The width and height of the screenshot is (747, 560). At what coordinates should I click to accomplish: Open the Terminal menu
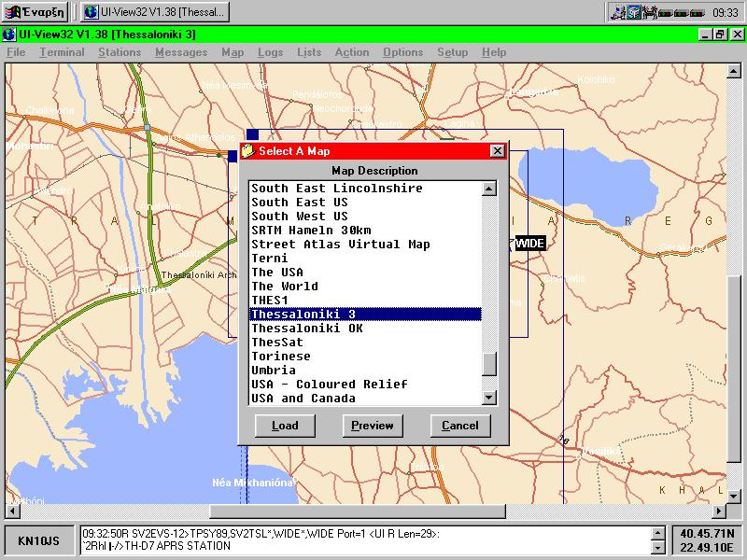coord(62,52)
